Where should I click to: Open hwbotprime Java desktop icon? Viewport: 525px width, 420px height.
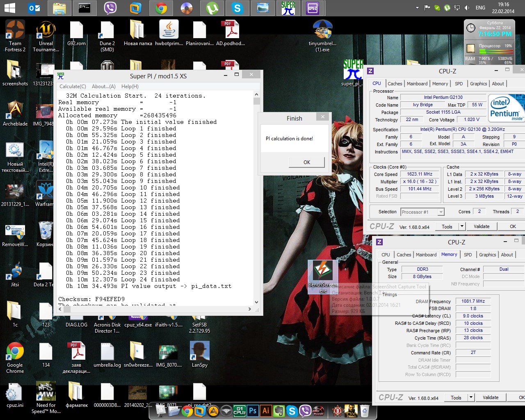click(169, 33)
